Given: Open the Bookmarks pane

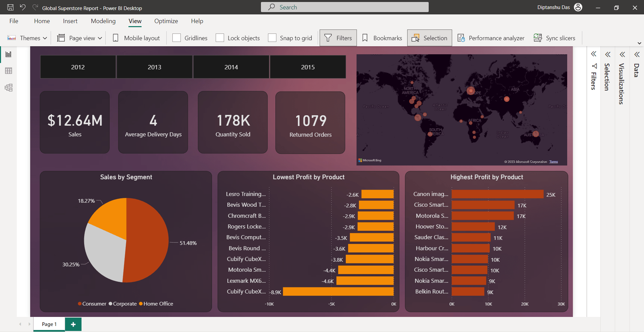Looking at the screenshot, I should [382, 38].
